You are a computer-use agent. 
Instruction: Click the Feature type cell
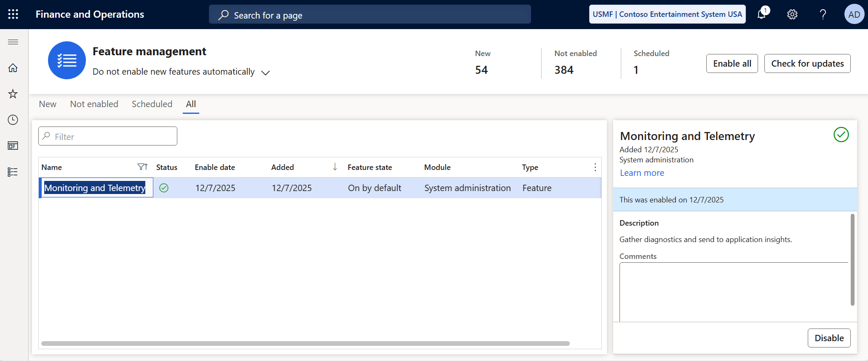pos(537,188)
